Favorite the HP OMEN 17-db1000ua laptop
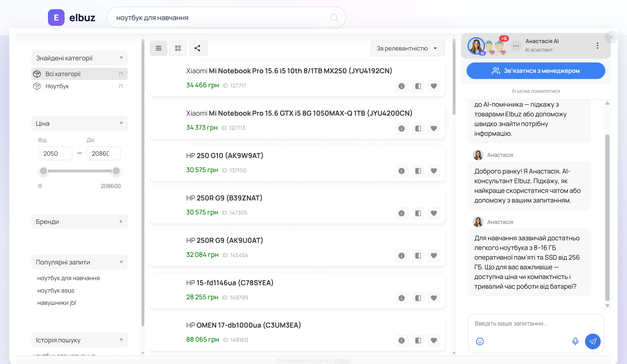Image resolution: width=627 pixels, height=364 pixels. [x=434, y=340]
